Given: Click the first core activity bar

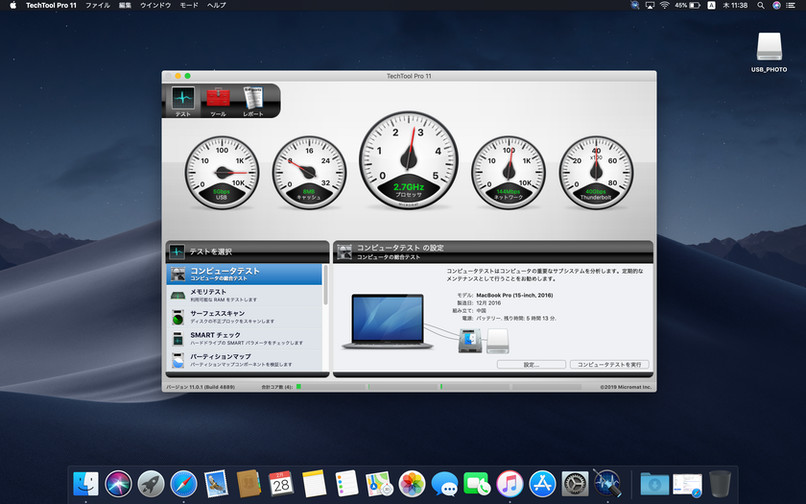Looking at the screenshot, I should point(332,387).
